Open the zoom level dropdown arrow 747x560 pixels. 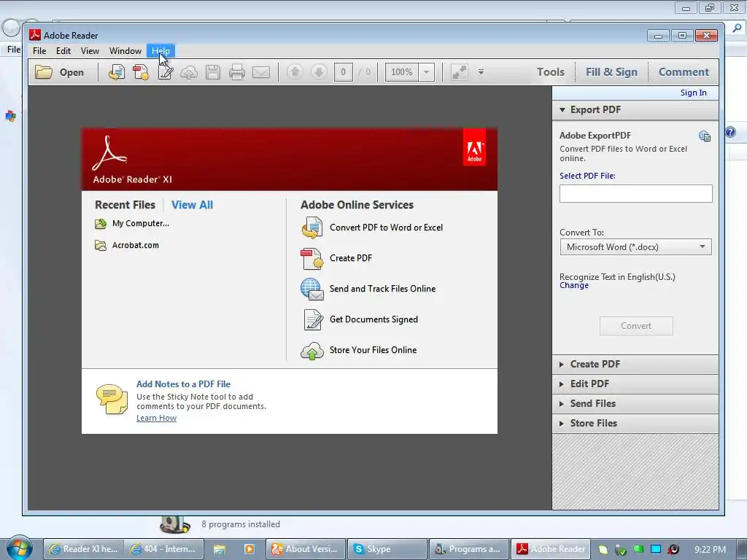click(426, 72)
